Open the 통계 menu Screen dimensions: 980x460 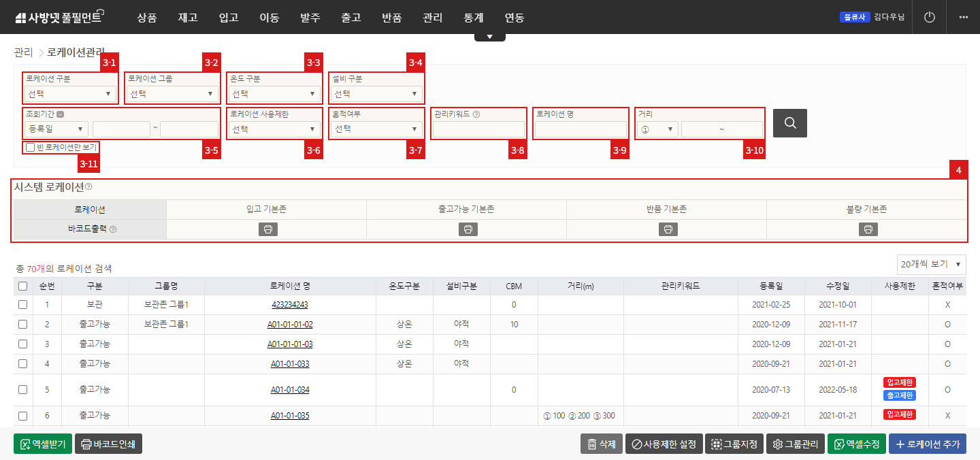point(473,18)
